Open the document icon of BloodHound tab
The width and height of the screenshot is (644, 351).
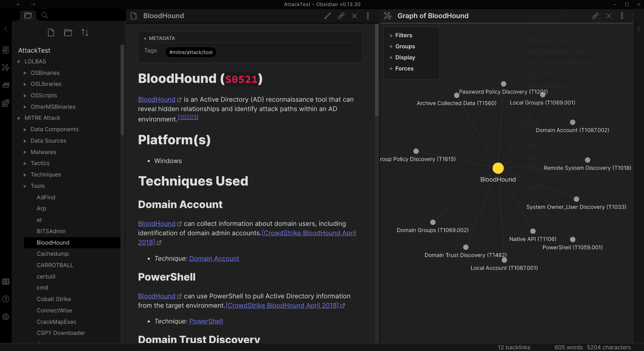pos(134,16)
